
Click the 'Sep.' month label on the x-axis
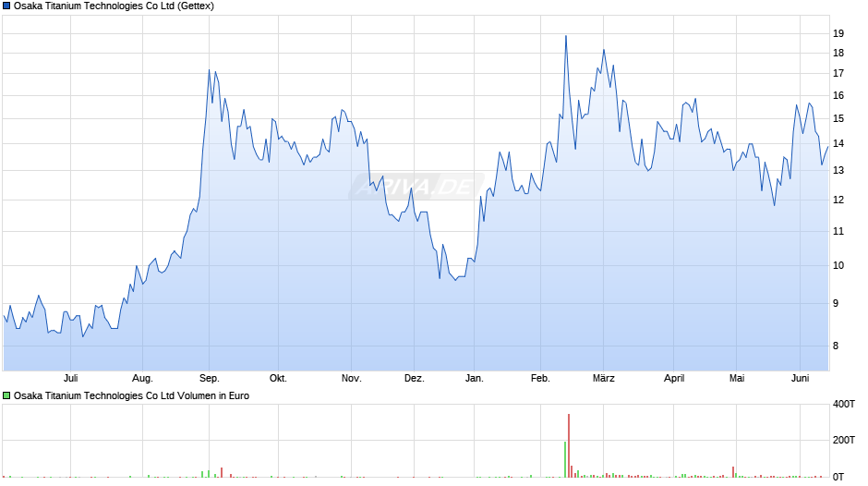(x=210, y=378)
